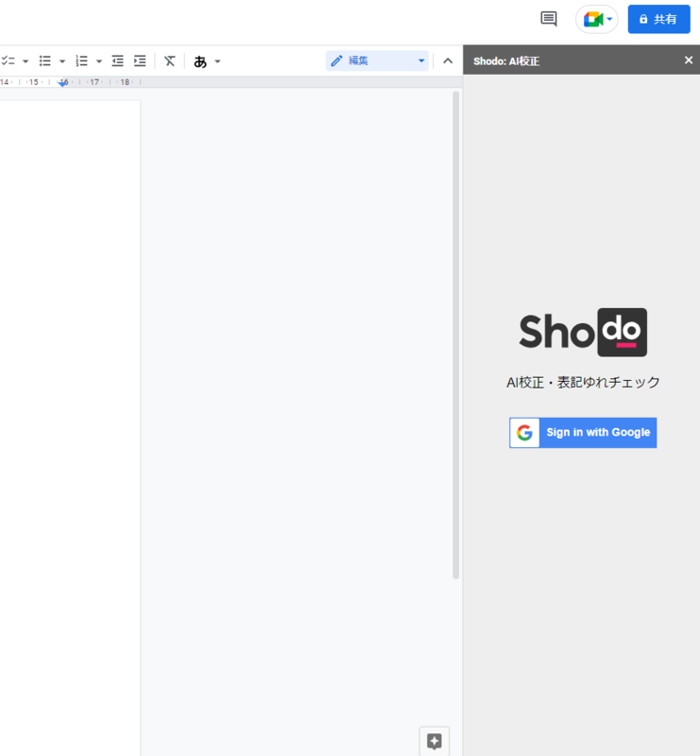Open the 編集 editing mode dropdown
Image resolution: width=700 pixels, height=756 pixels.
point(377,60)
